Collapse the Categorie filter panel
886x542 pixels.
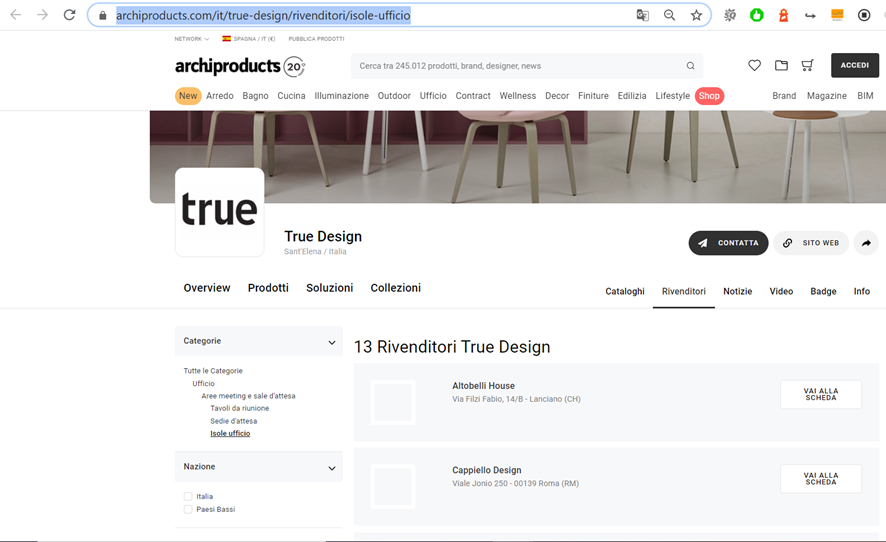tap(332, 342)
